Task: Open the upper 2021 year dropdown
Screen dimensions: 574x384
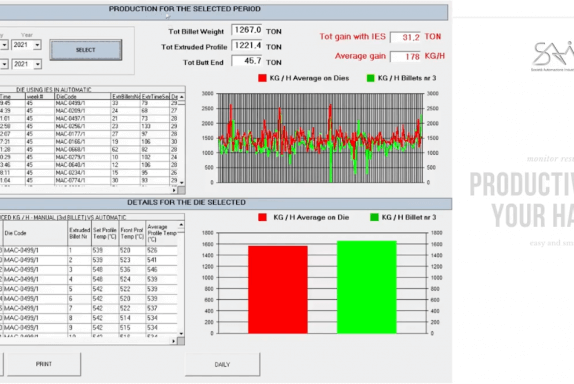Action: [x=37, y=45]
